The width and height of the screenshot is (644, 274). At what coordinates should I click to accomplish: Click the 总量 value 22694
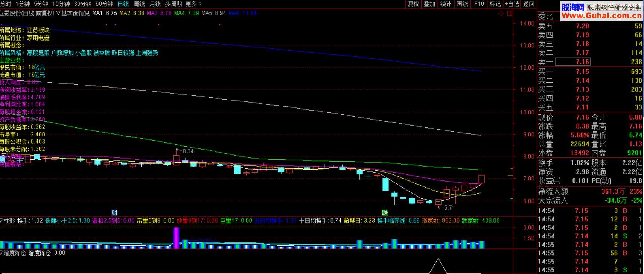(x=580, y=144)
